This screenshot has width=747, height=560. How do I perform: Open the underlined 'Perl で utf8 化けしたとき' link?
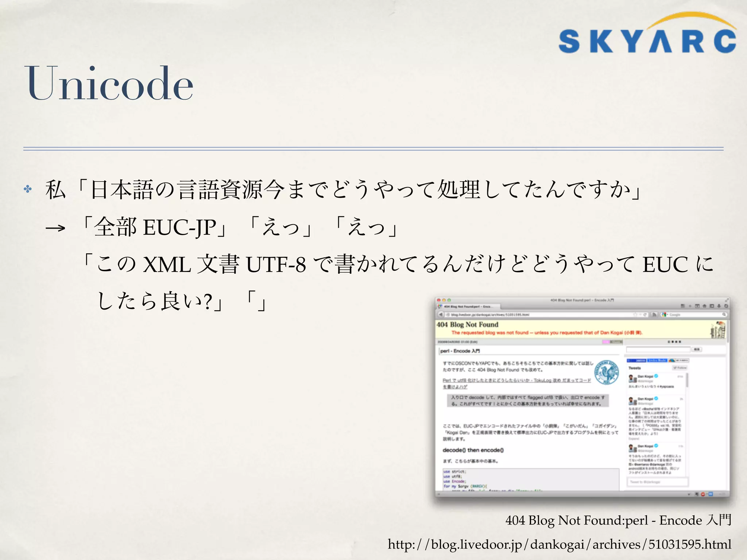(x=516, y=383)
